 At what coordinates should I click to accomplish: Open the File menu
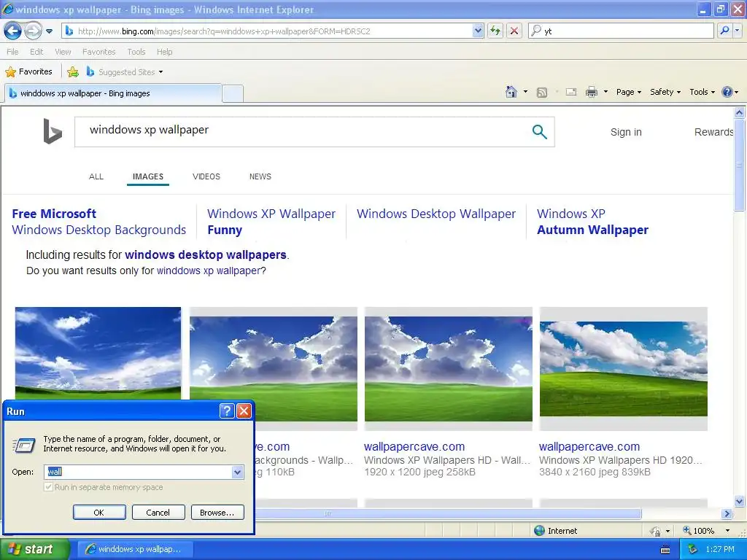point(12,52)
